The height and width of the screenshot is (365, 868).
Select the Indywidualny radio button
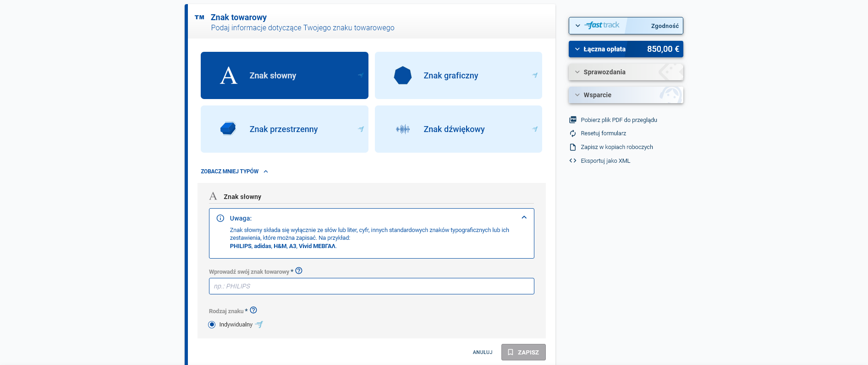[x=212, y=325]
